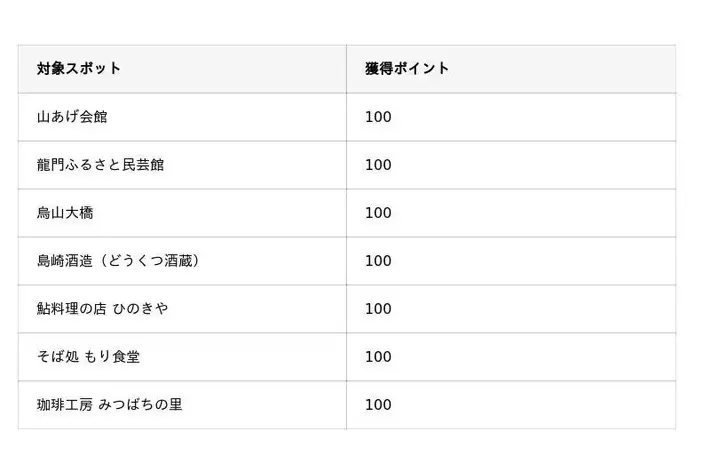The height and width of the screenshot is (474, 710).
Task: Click the 100 points for 山あげ会館
Action: (378, 117)
